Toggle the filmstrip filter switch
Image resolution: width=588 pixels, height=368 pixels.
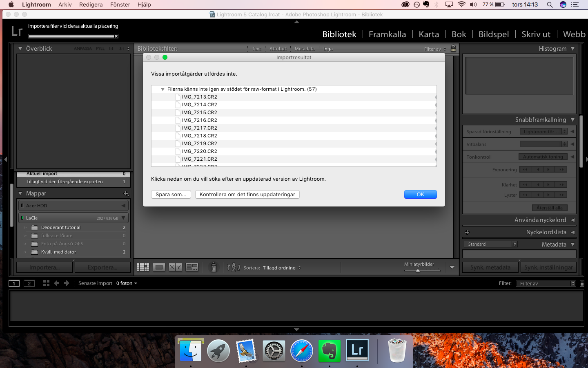coord(582,283)
